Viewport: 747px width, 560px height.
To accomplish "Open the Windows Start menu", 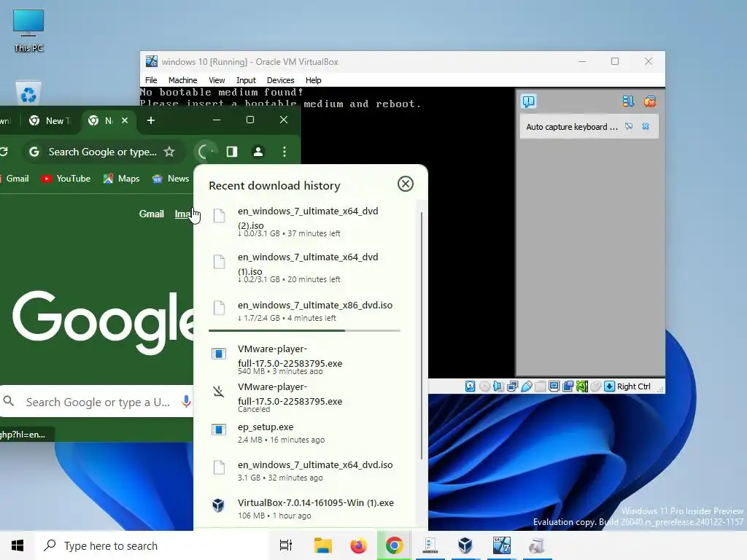I will (18, 545).
